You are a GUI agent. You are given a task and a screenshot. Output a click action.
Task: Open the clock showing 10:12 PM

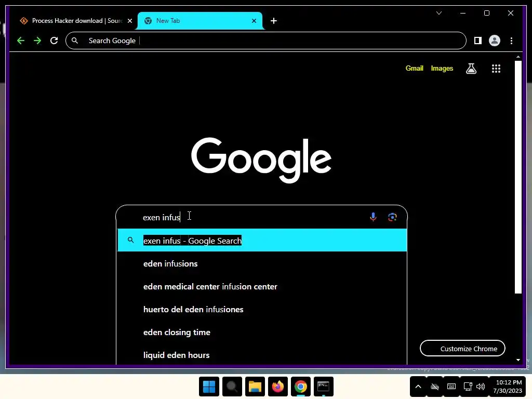pos(508,387)
